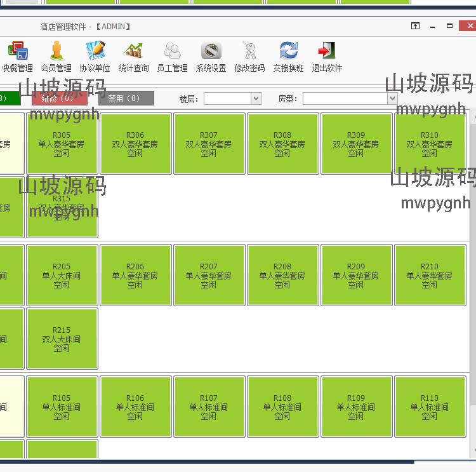Expand the 楼层 floor dropdown arrow
476x472 pixels.
click(x=256, y=98)
